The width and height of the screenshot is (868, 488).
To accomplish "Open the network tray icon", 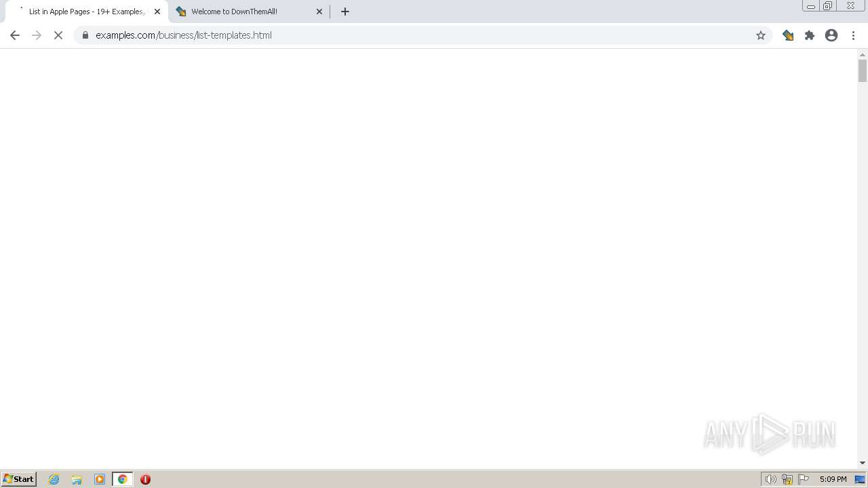I will 787,479.
